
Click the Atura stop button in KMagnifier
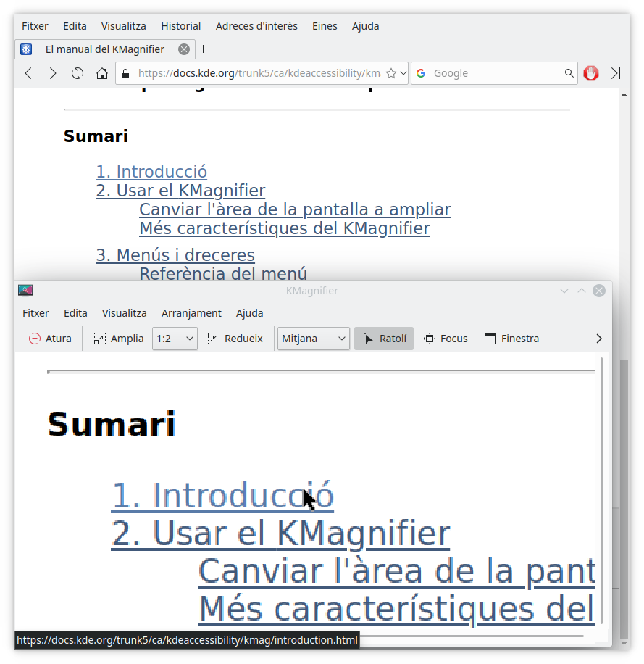click(50, 339)
